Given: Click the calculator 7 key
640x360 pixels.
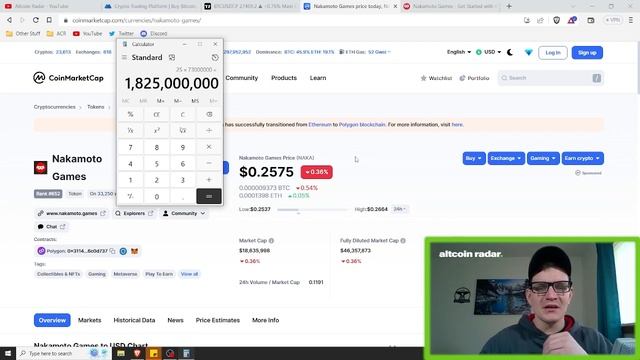Looking at the screenshot, I should click(130, 147).
